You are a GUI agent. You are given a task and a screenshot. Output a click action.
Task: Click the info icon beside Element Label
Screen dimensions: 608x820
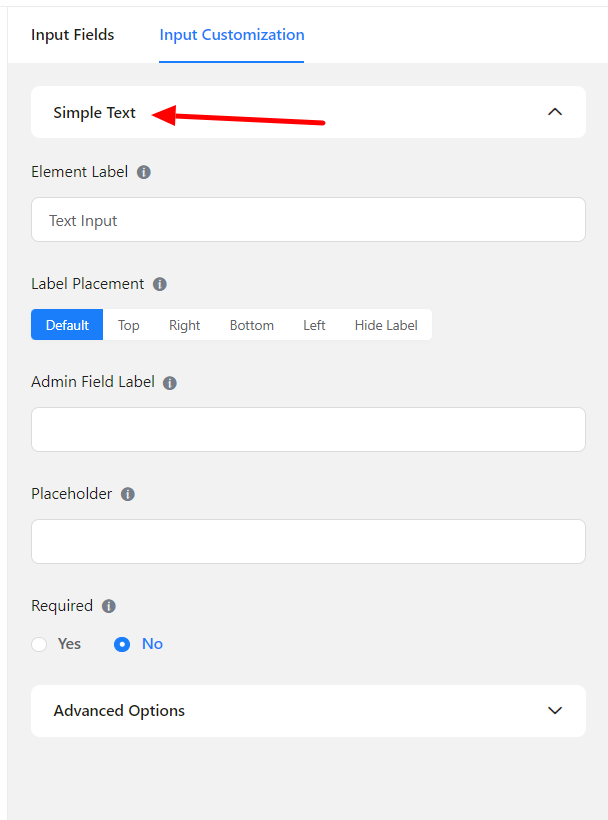click(144, 172)
